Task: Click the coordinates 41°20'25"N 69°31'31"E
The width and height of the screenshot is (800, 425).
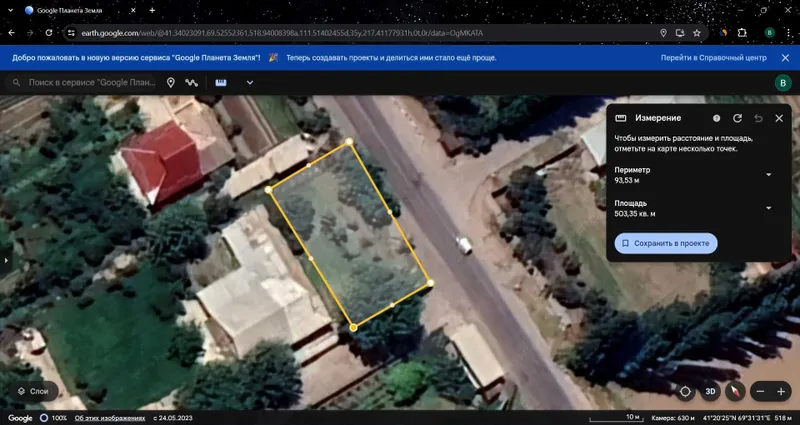Action: (737, 418)
